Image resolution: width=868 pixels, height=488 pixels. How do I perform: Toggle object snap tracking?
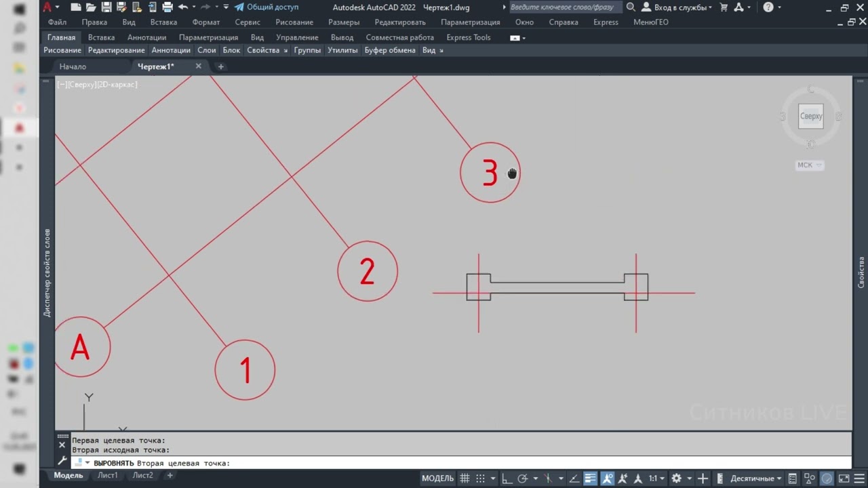tap(548, 479)
